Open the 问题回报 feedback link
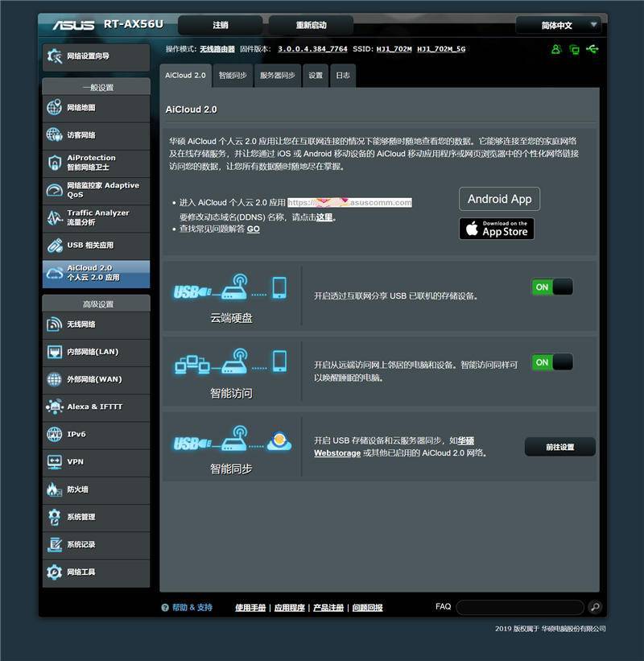 (368, 608)
